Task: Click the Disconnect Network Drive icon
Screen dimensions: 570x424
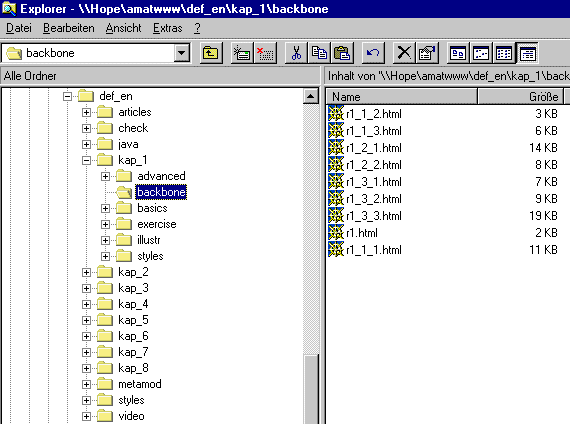Action: pos(265,53)
